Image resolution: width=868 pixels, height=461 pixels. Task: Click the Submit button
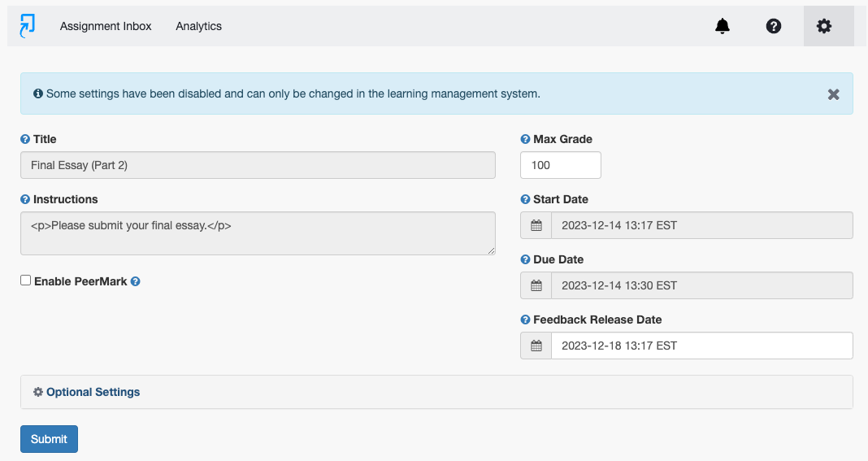tap(50, 439)
